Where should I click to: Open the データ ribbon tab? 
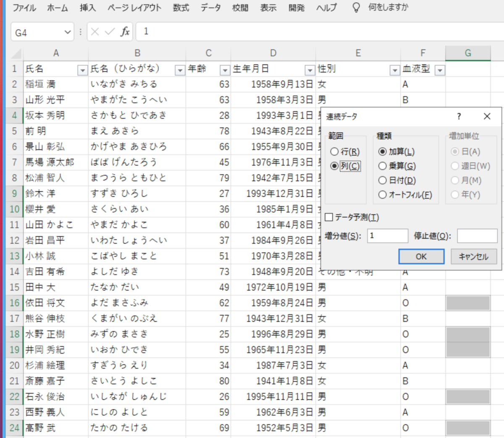click(x=210, y=8)
